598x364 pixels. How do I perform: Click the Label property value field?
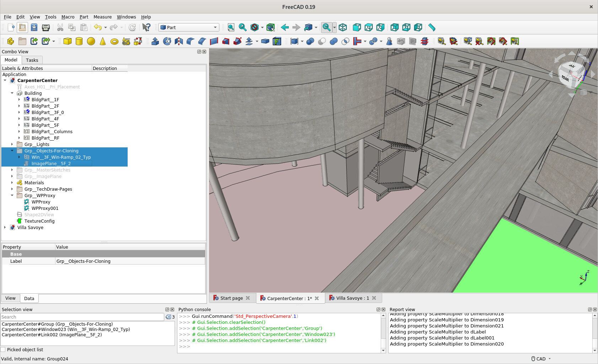130,261
